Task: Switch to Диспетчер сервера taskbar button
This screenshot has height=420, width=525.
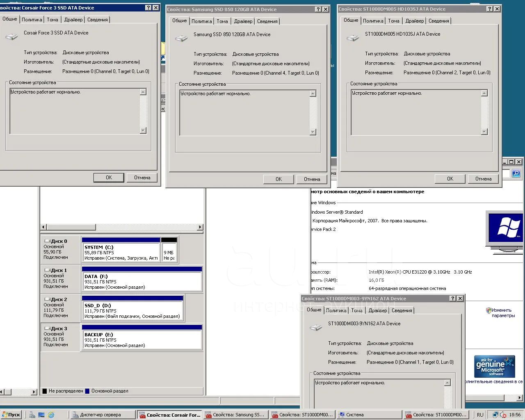Action: point(103,415)
